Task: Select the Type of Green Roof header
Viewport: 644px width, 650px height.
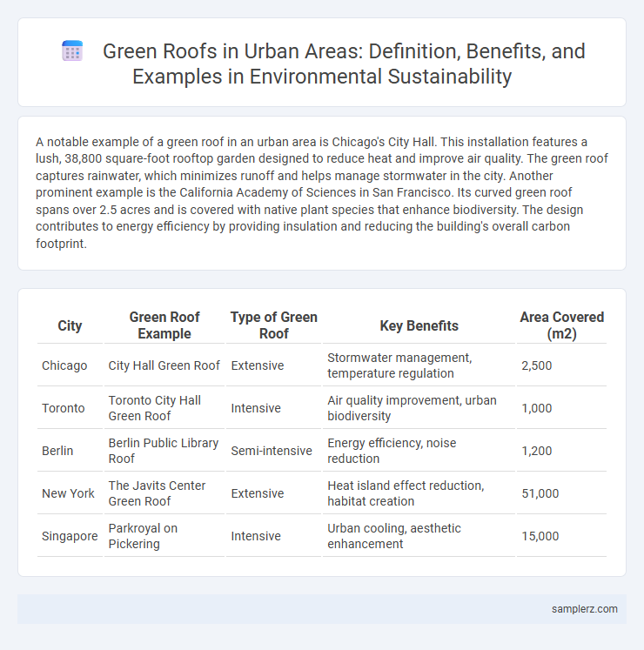Action: pos(273,325)
